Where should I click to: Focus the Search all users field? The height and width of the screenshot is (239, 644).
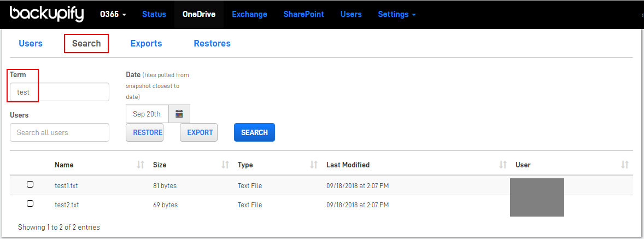[x=60, y=132]
